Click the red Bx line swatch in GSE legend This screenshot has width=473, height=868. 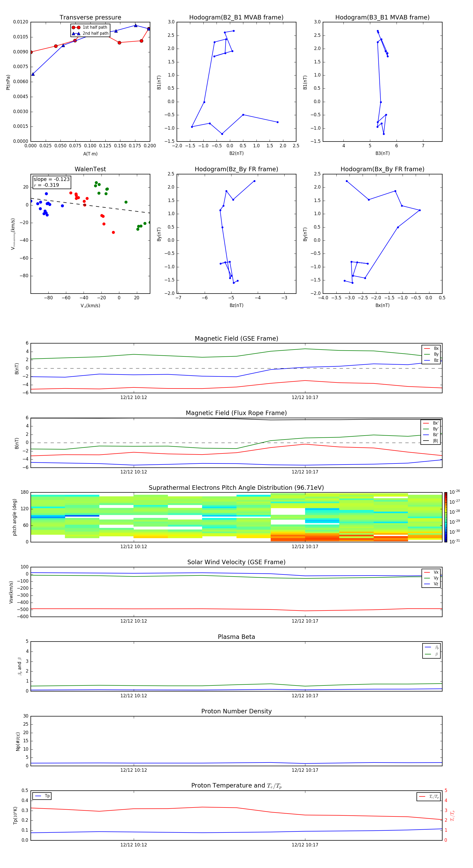click(427, 349)
